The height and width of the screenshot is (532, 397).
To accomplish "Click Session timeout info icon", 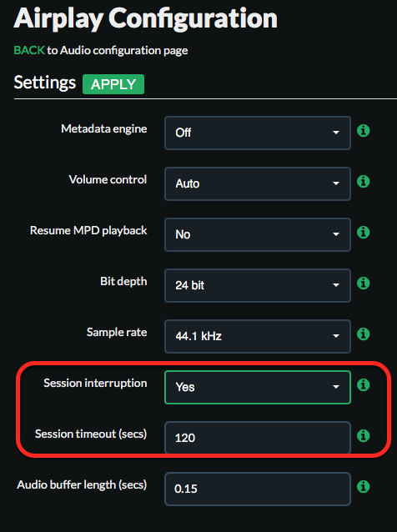I will tap(363, 435).
